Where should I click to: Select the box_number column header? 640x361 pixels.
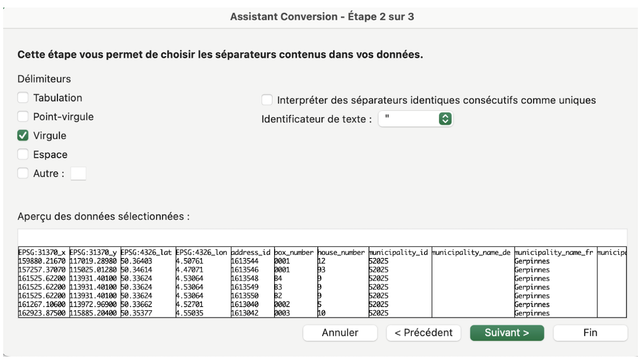(x=294, y=252)
